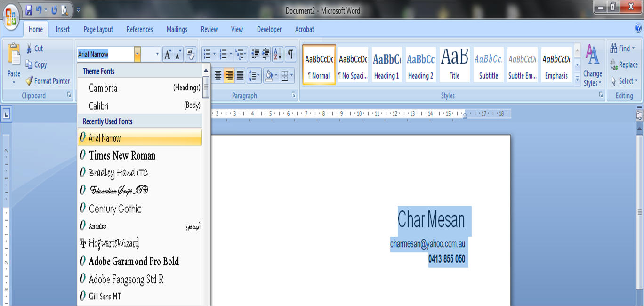
Task: Redo the last action
Action: click(x=54, y=9)
